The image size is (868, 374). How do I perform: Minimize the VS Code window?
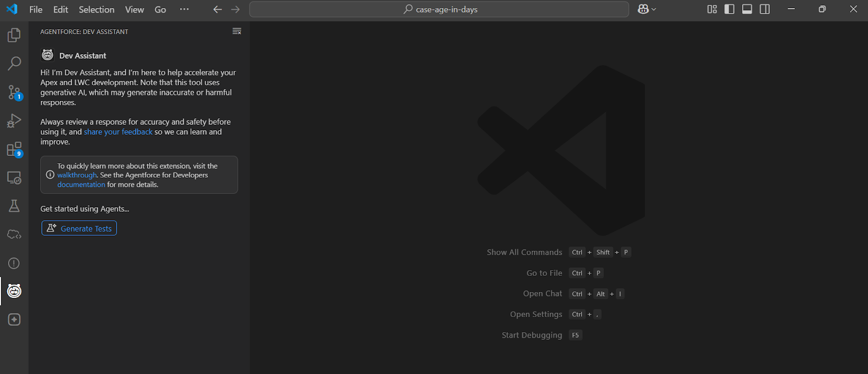pyautogui.click(x=791, y=9)
